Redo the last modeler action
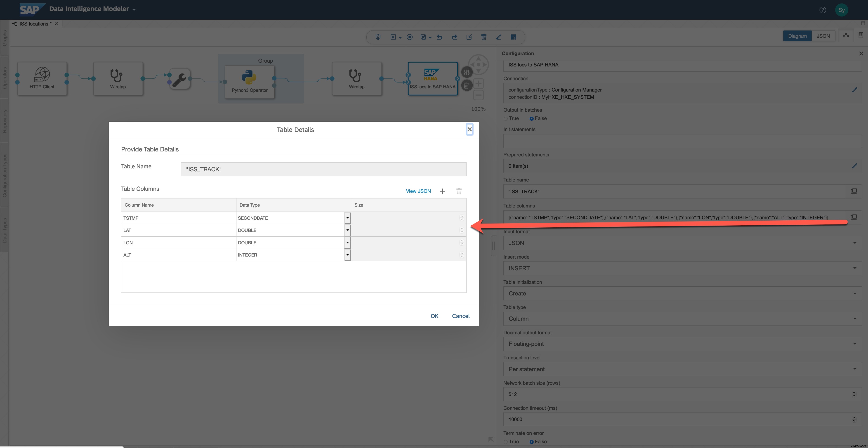Viewport: 868px width, 448px height. point(454,37)
